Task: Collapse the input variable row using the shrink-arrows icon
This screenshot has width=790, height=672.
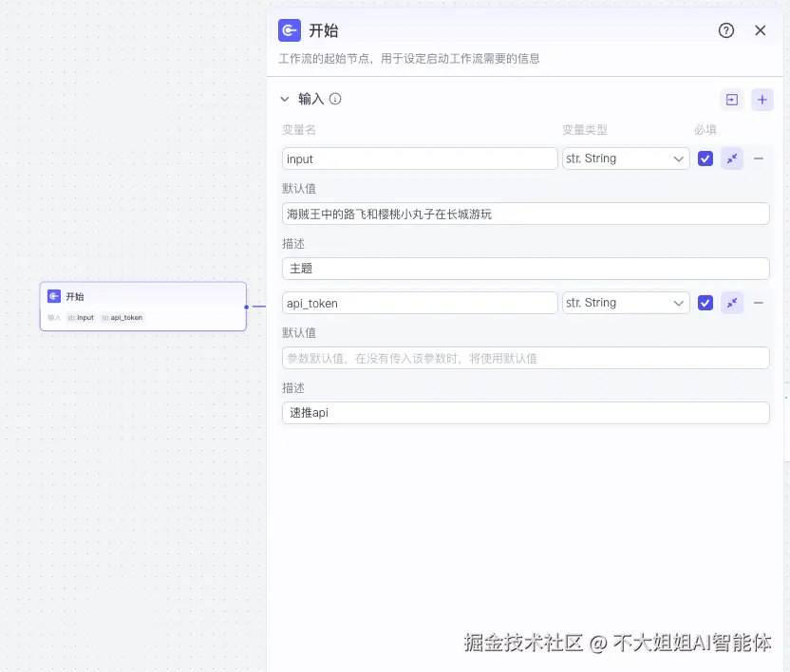Action: click(x=732, y=159)
